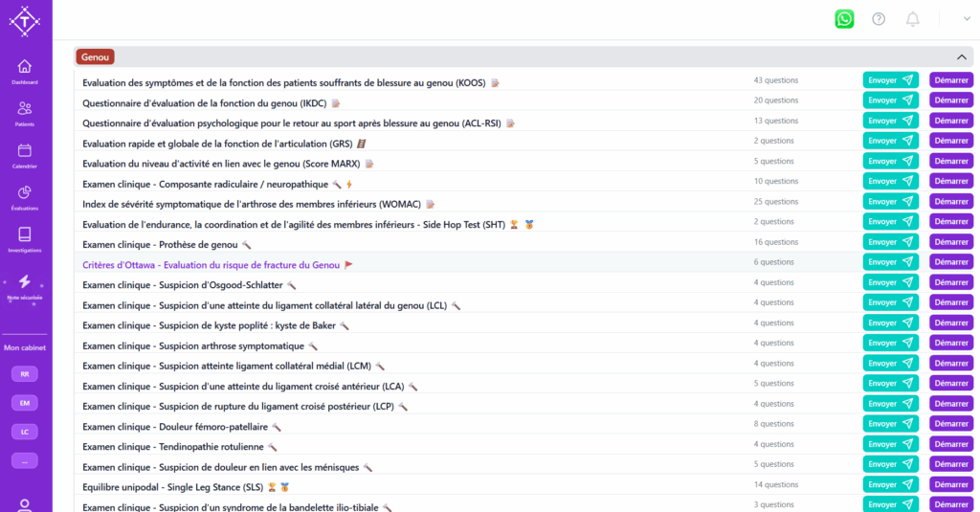Go to Patients in the sidebar
The height and width of the screenshot is (512, 980).
coord(25,113)
